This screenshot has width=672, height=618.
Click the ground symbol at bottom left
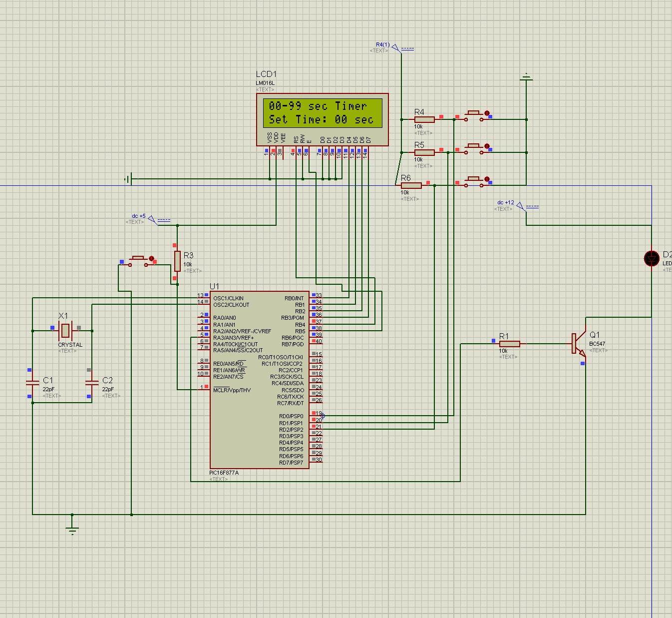click(x=72, y=531)
